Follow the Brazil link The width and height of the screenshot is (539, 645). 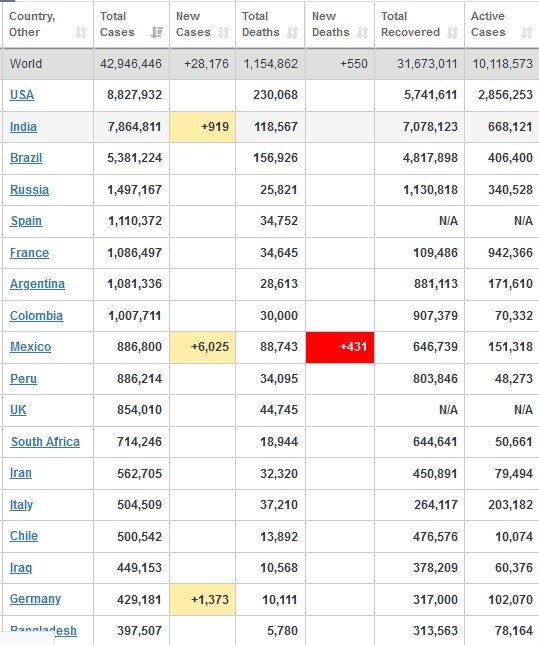26,158
